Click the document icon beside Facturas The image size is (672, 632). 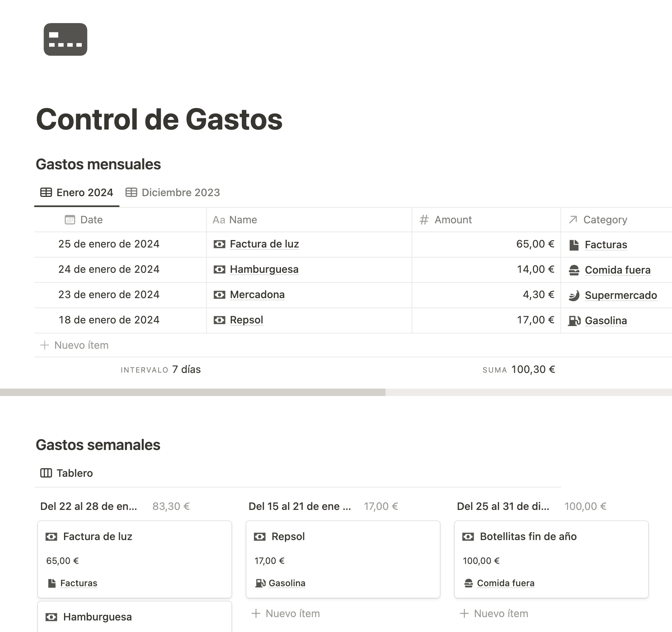pos(574,245)
